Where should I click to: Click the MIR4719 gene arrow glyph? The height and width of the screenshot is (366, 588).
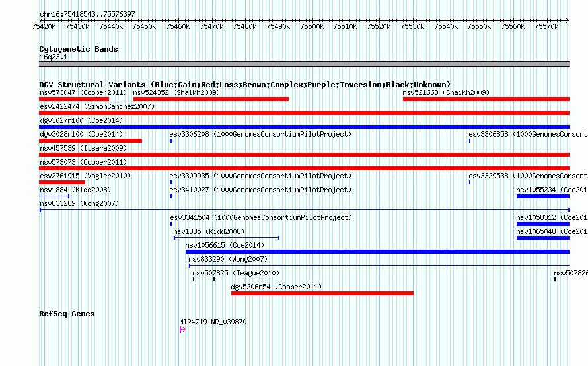(x=182, y=330)
